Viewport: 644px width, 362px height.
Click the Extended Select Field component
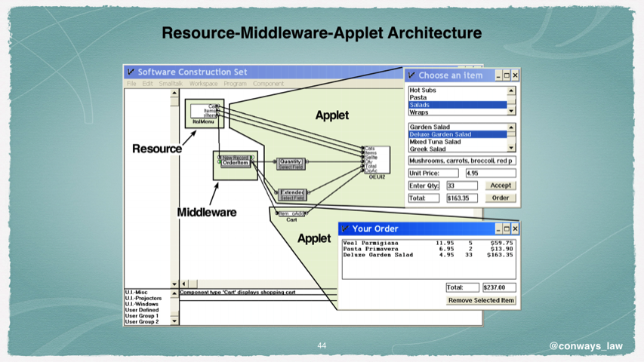pyautogui.click(x=292, y=195)
